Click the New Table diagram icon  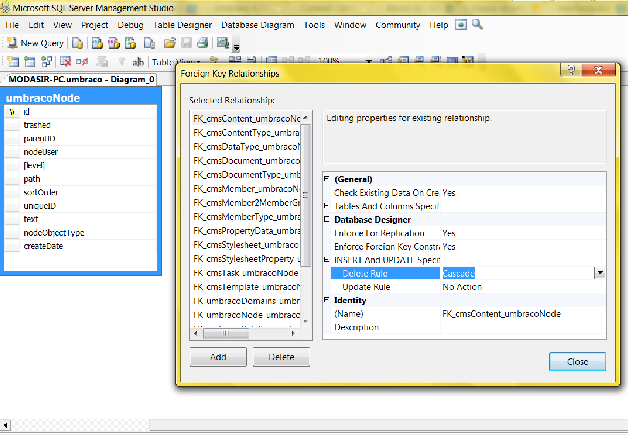[x=13, y=61]
